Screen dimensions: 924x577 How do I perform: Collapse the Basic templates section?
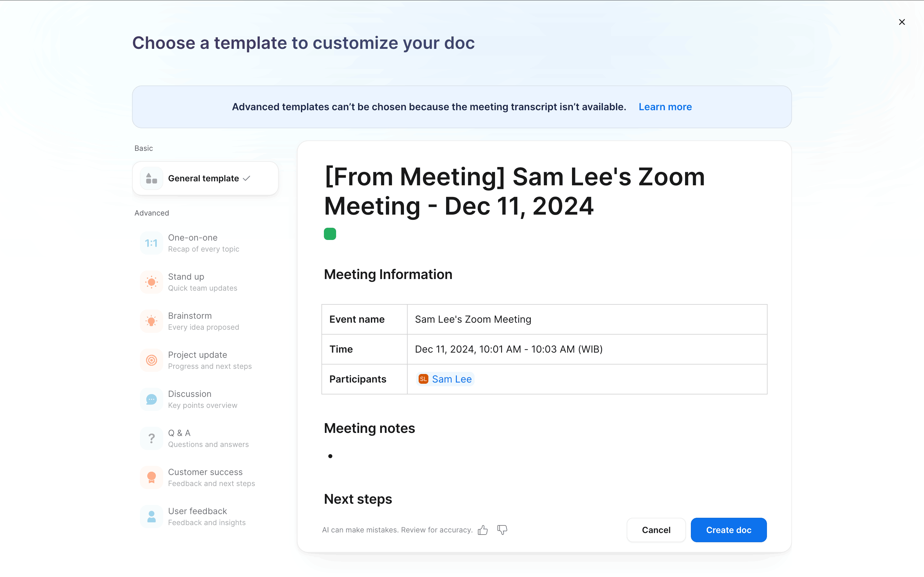click(143, 148)
